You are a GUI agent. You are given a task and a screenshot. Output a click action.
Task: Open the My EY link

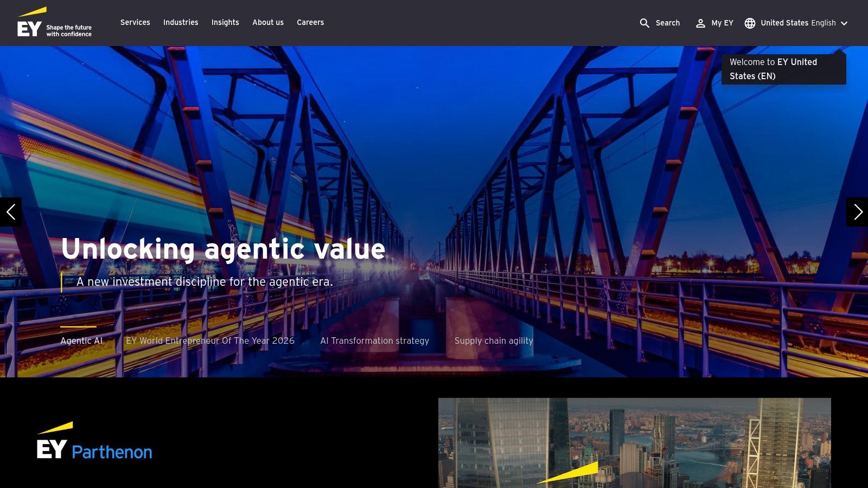[722, 23]
